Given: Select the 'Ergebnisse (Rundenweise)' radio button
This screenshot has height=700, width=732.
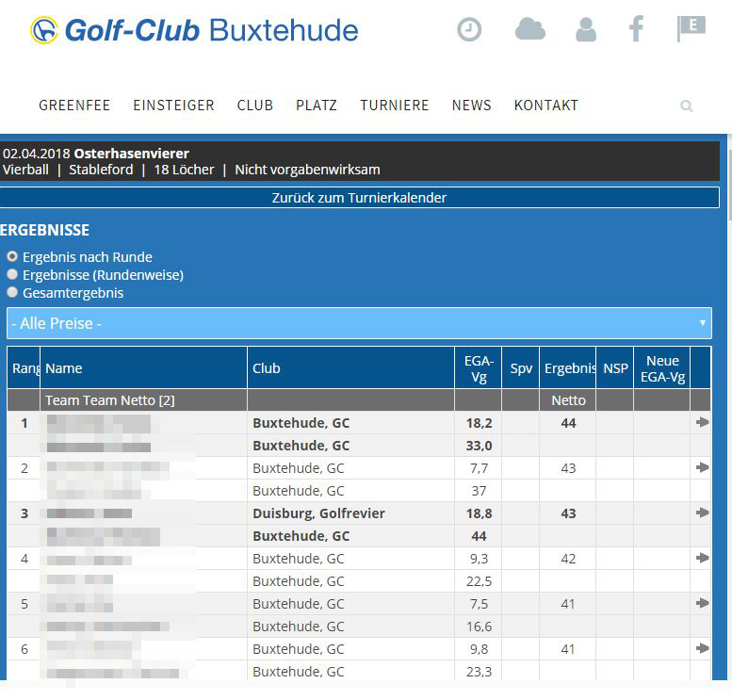Looking at the screenshot, I should (12, 274).
